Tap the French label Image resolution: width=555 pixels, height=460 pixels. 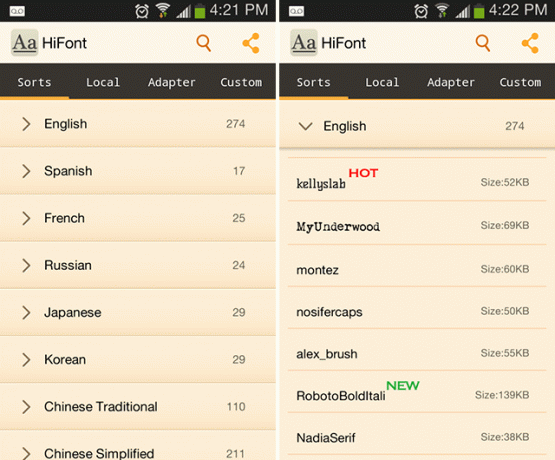(x=64, y=218)
